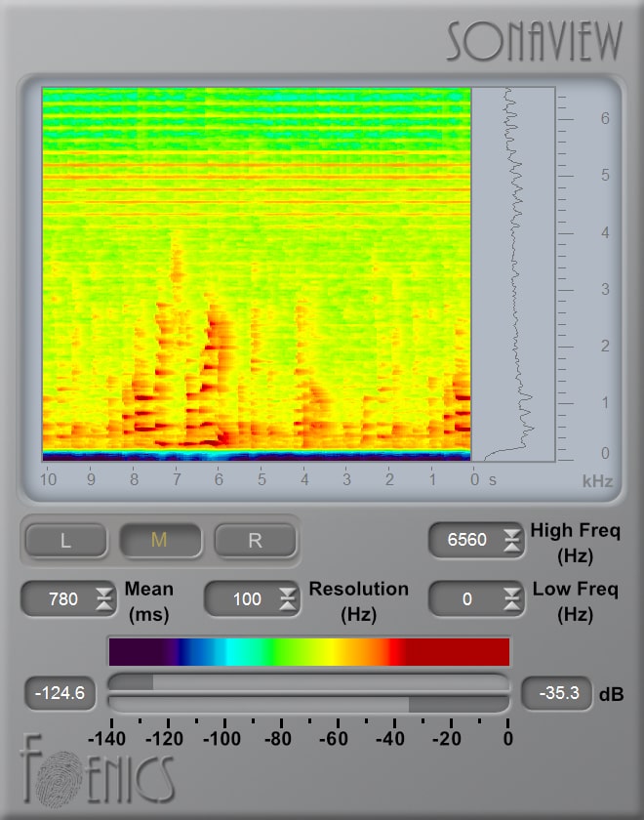Select the Mean field showing 780

point(62,599)
